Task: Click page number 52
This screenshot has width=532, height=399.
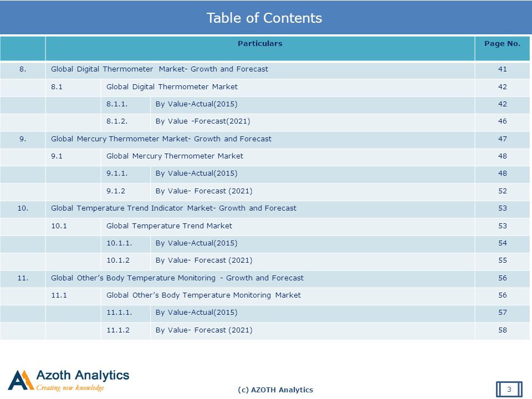Action: 503,191
